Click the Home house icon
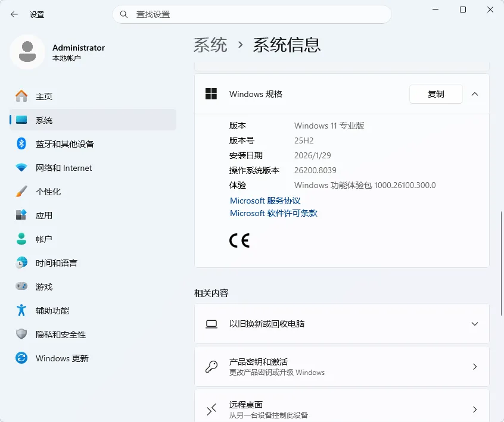 click(21, 96)
